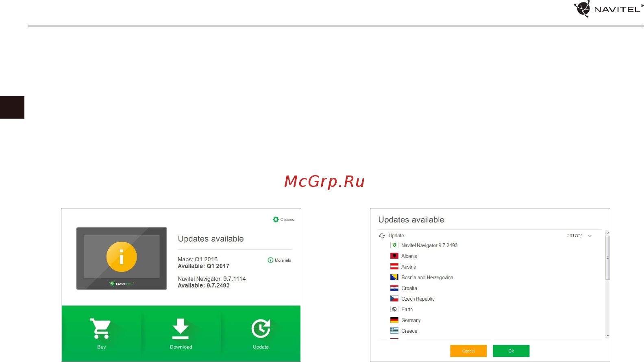
Task: Open the Options link text
Action: 287,220
